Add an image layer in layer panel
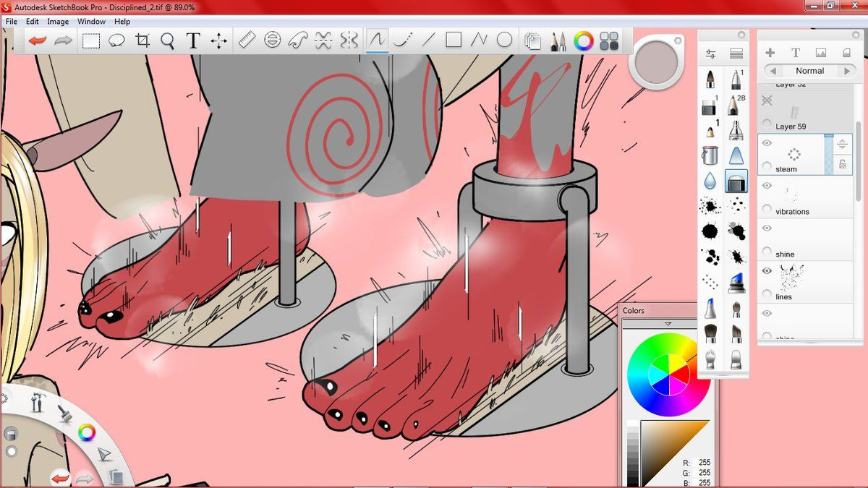 click(821, 53)
